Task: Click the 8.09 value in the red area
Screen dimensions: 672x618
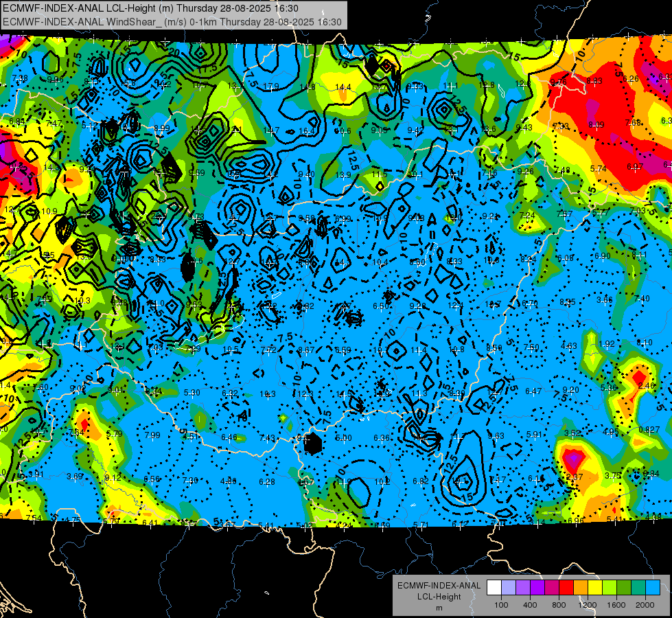Action: [x=596, y=125]
